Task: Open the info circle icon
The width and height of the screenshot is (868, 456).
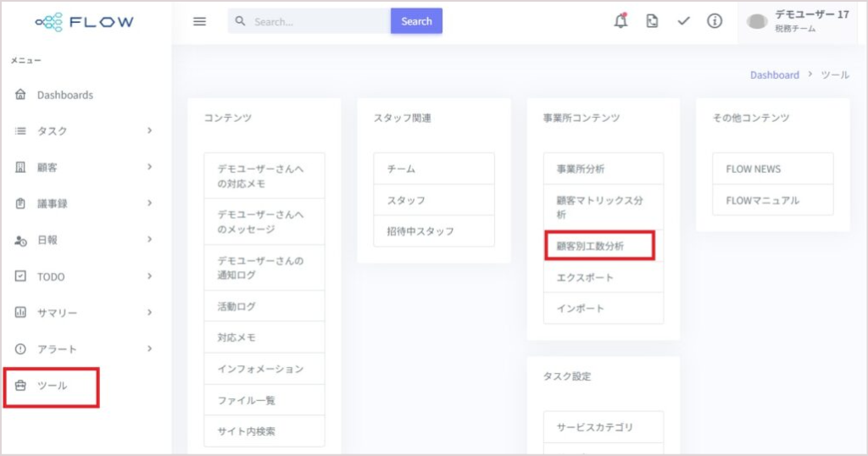Action: 715,21
